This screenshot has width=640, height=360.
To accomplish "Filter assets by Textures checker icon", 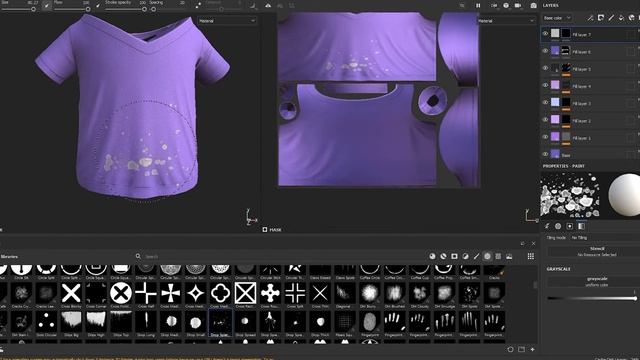I will tap(498, 256).
